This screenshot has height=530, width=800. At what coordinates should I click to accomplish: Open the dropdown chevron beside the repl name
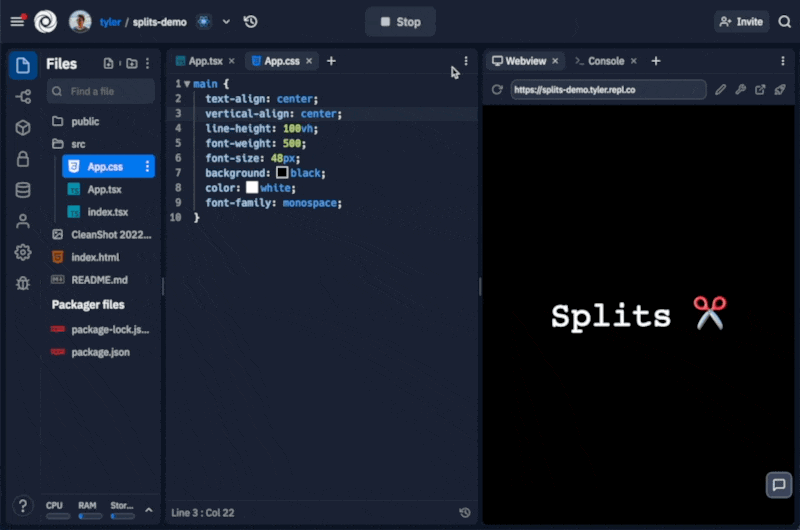226,22
